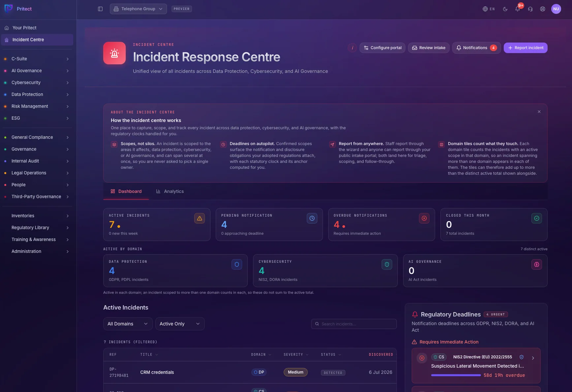The height and width of the screenshot is (392, 572).
Task: Close the About the Incident Centre panel
Action: click(x=539, y=112)
